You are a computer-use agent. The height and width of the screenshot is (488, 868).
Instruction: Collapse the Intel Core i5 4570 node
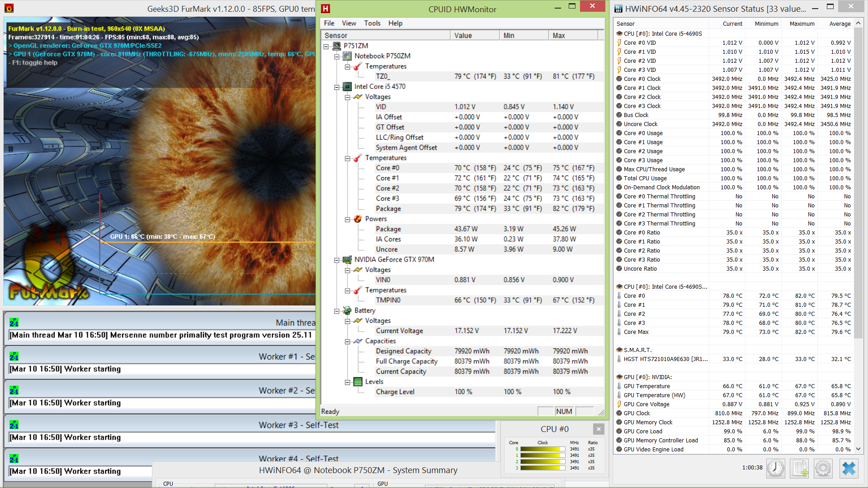(x=337, y=87)
